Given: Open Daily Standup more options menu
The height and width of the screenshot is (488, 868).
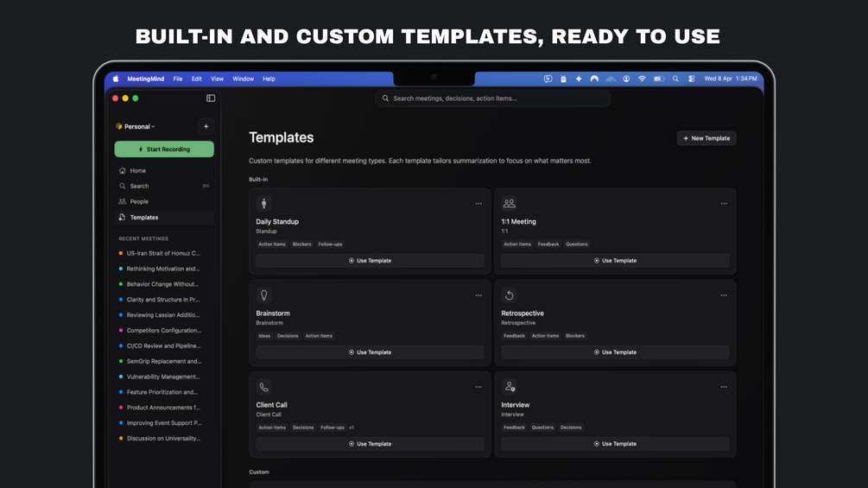Looking at the screenshot, I should pos(478,204).
